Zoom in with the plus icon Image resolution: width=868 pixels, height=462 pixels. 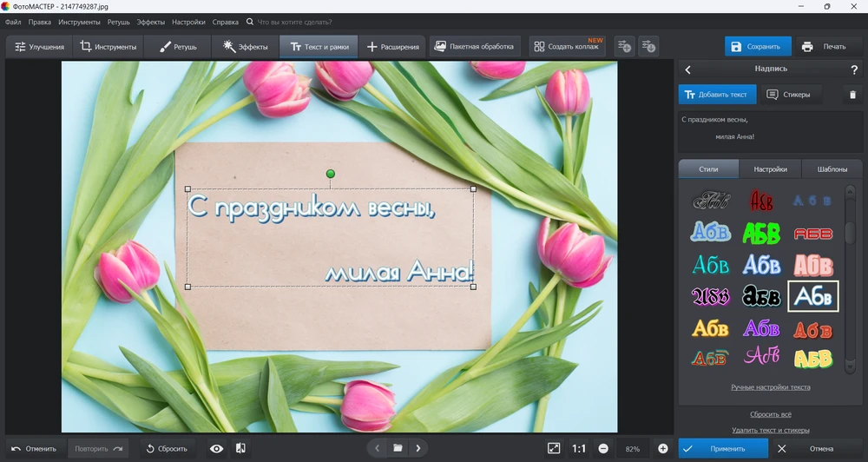(663, 448)
